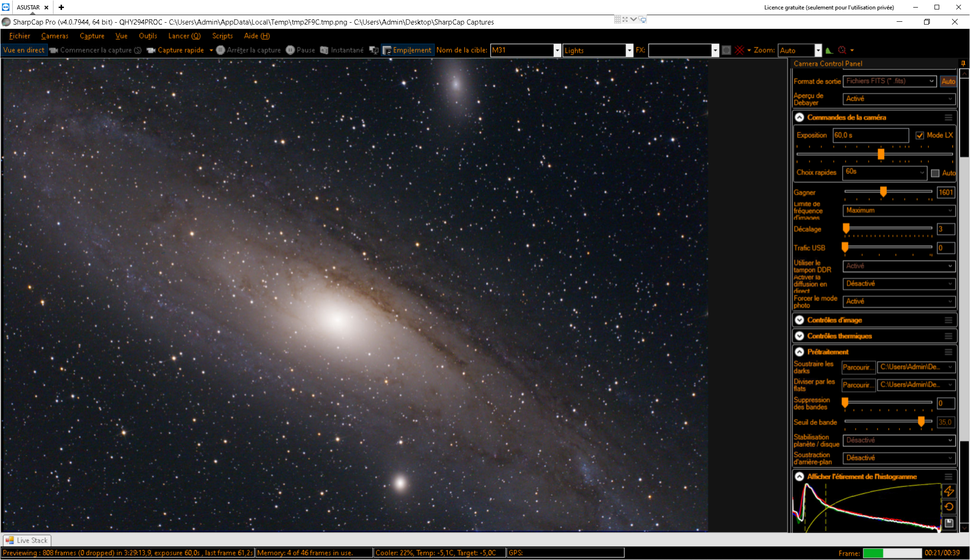Open the Scripts menu

pyautogui.click(x=223, y=36)
